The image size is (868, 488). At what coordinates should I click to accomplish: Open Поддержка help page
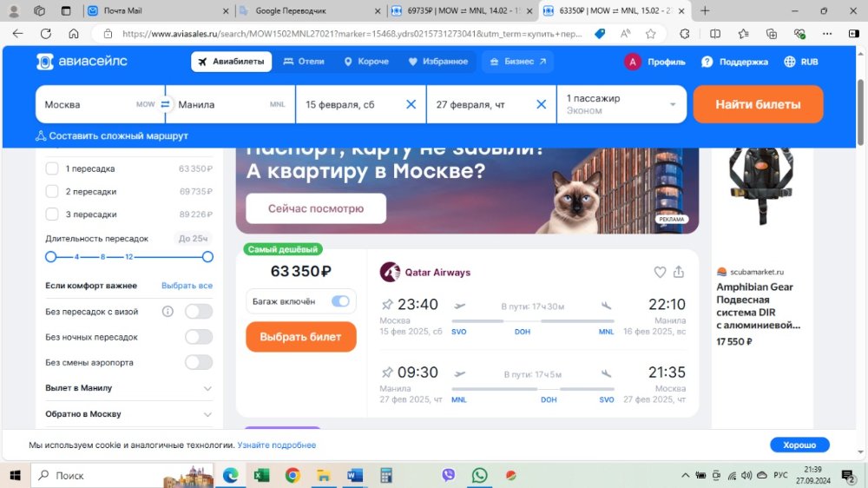pyautogui.click(x=734, y=62)
